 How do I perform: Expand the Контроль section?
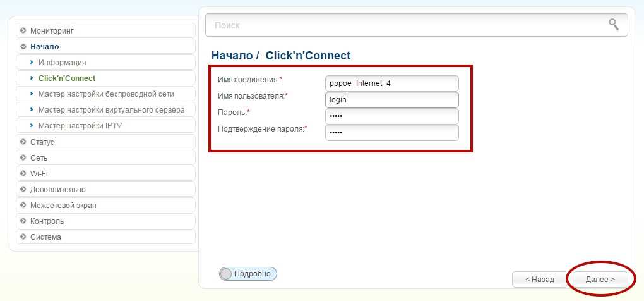click(47, 221)
